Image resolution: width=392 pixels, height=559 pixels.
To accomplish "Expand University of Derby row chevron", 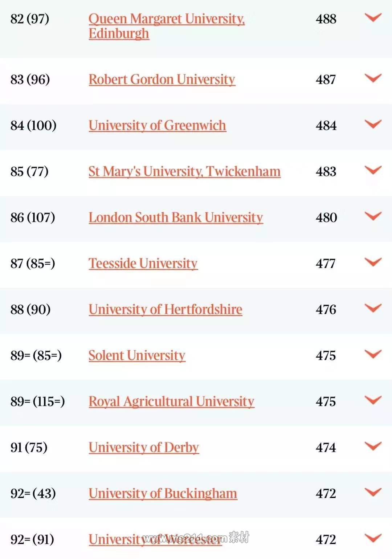I will pos(373,446).
